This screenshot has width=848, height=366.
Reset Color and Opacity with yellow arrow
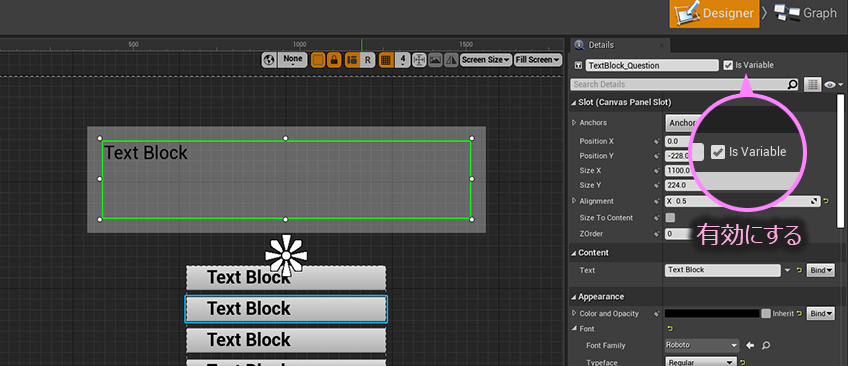point(799,314)
